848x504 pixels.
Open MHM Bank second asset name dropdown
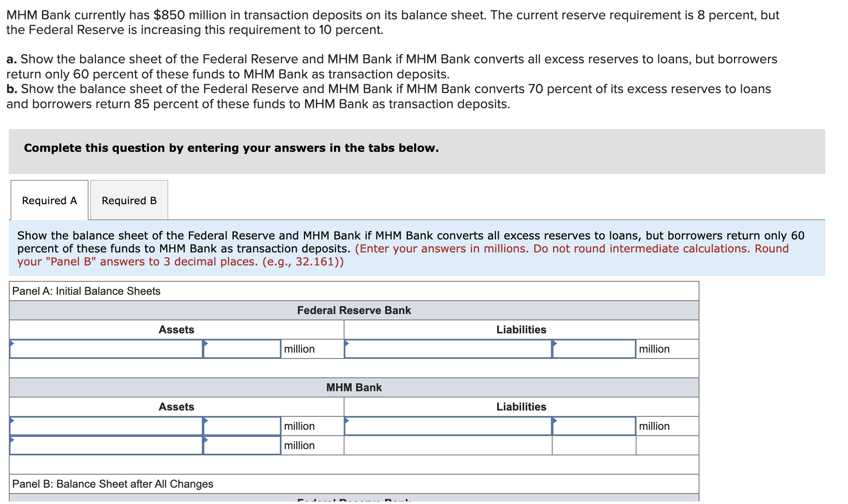pos(106,445)
